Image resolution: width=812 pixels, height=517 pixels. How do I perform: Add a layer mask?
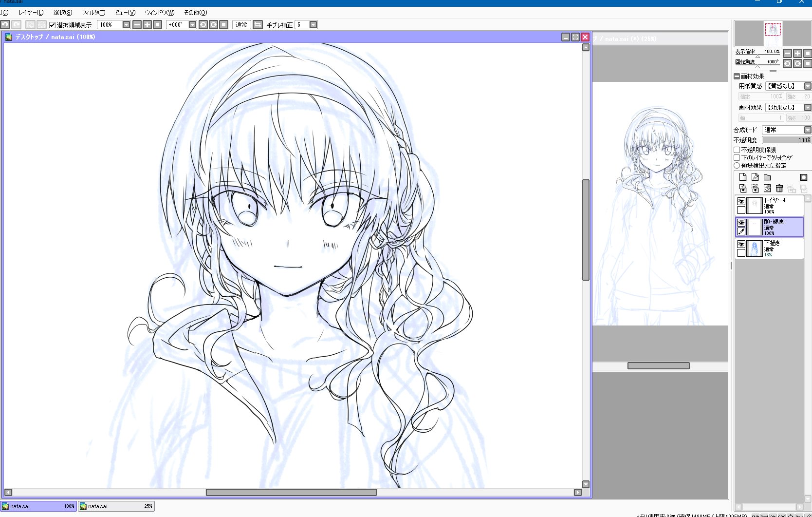pos(804,177)
